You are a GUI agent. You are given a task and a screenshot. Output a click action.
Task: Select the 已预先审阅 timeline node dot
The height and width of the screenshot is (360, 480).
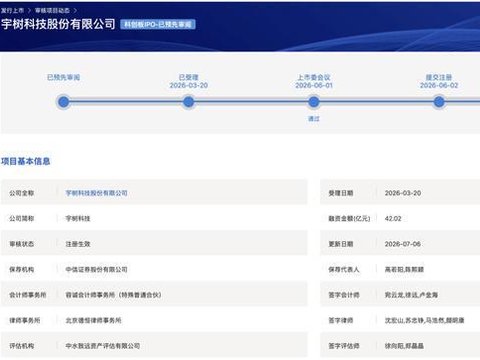point(63,102)
